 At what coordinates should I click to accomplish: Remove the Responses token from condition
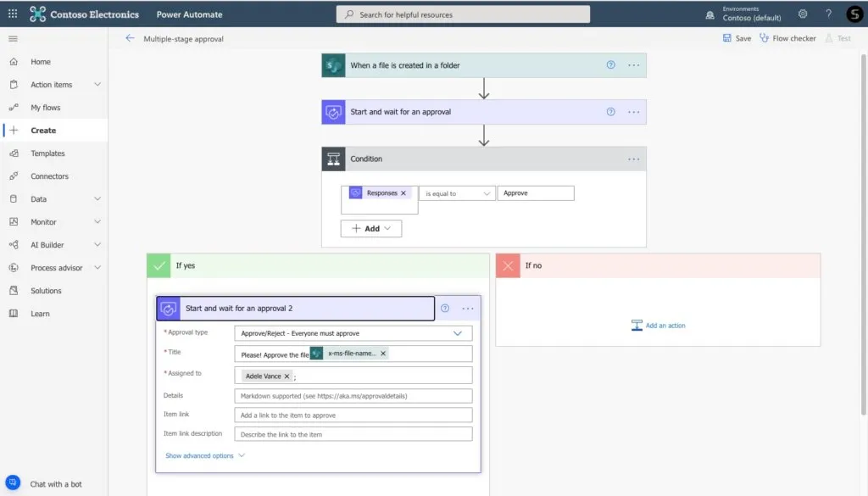point(403,193)
